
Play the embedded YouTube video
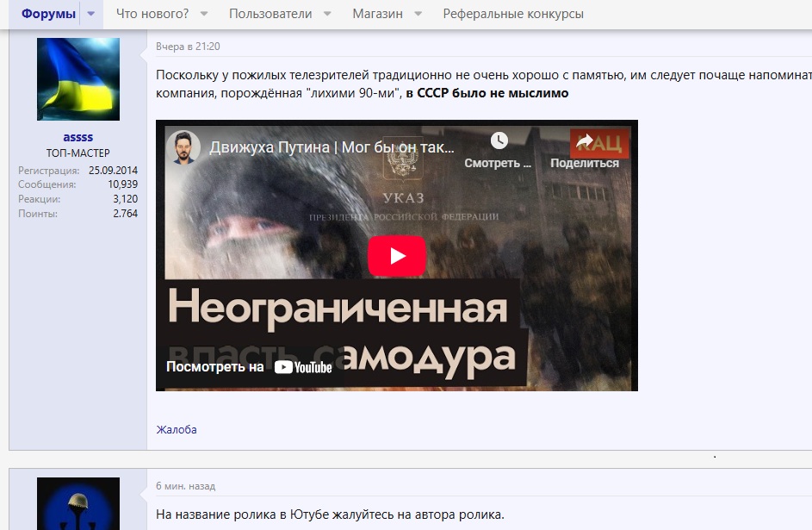pyautogui.click(x=397, y=255)
